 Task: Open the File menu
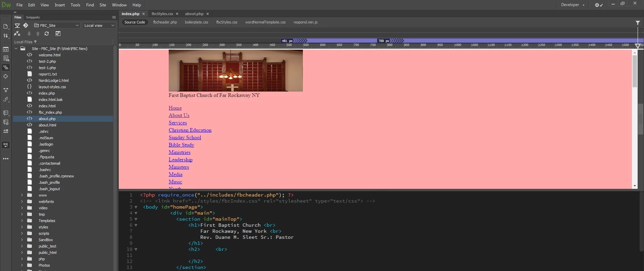coord(19,5)
